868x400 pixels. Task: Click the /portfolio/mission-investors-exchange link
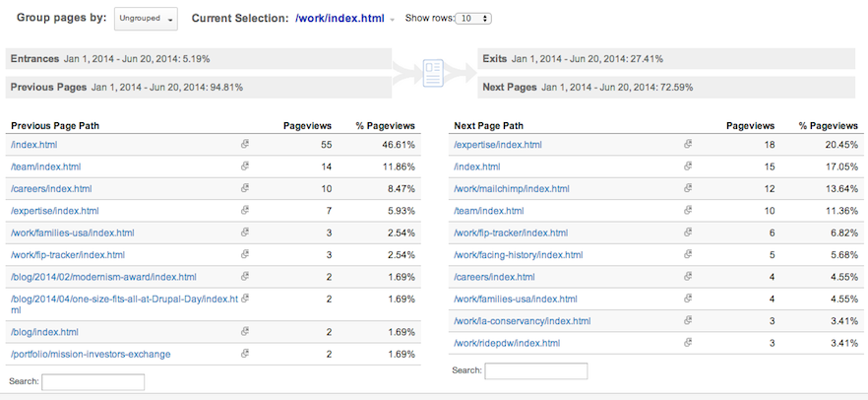click(x=91, y=354)
